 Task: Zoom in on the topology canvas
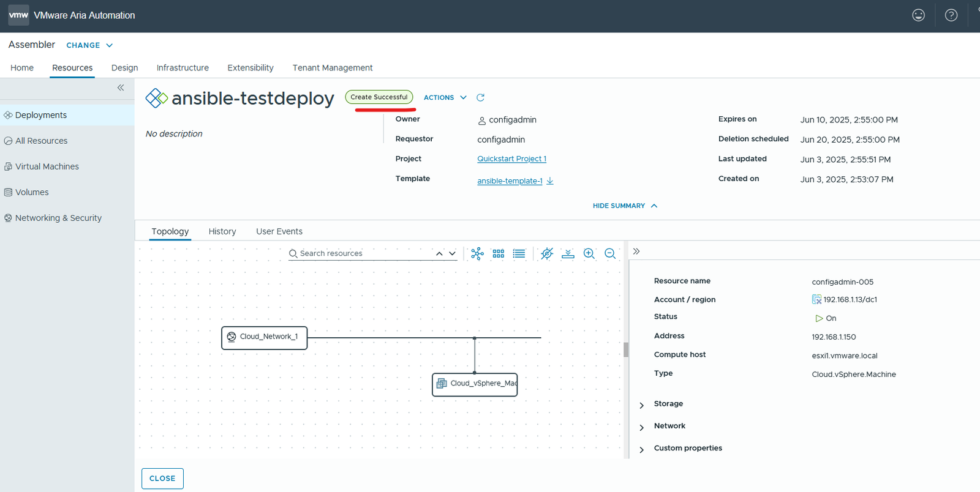click(x=589, y=253)
